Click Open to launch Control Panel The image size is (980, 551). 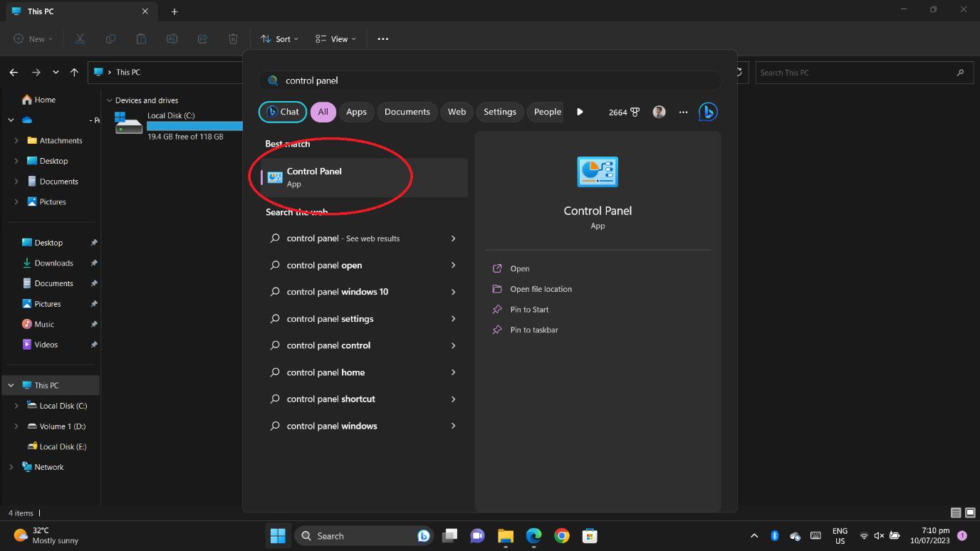point(518,268)
